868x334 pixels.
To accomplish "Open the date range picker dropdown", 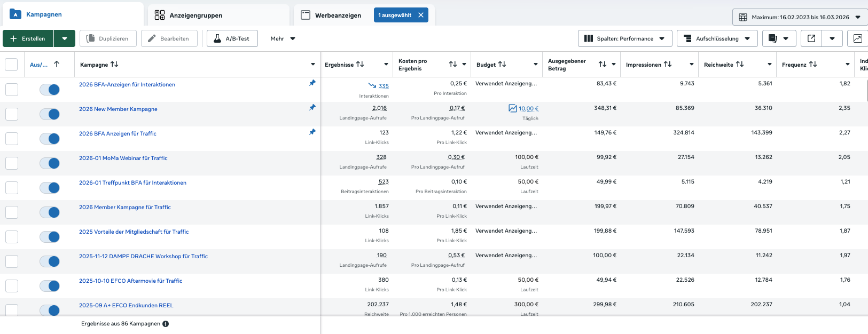I will (x=800, y=17).
